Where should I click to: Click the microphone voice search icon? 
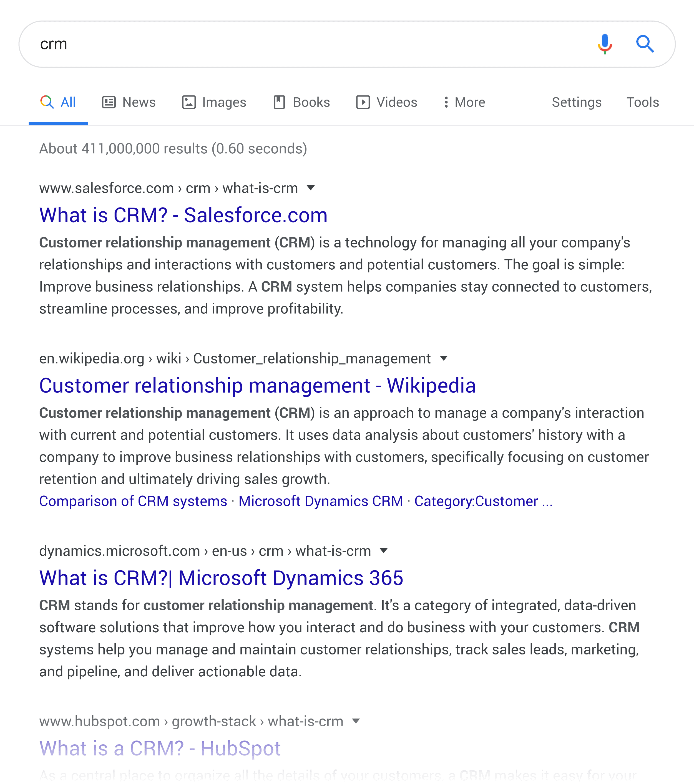(605, 44)
